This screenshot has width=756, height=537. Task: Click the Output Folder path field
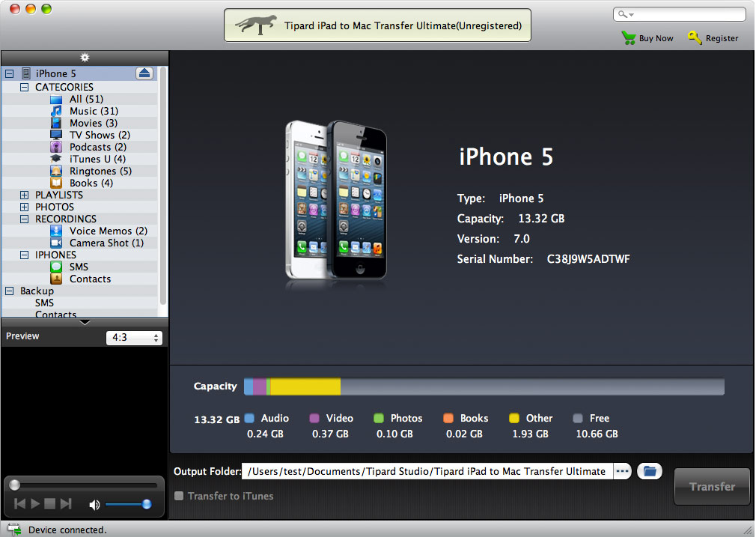(427, 471)
